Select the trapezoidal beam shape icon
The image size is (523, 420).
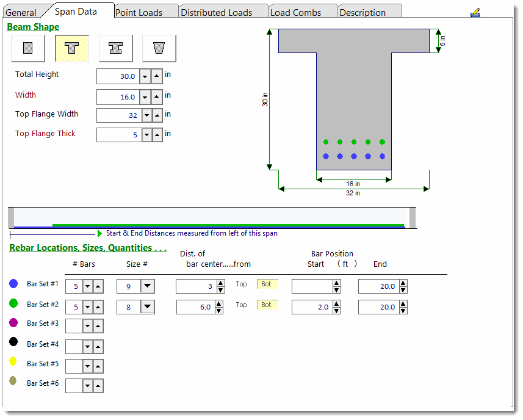coord(159,48)
